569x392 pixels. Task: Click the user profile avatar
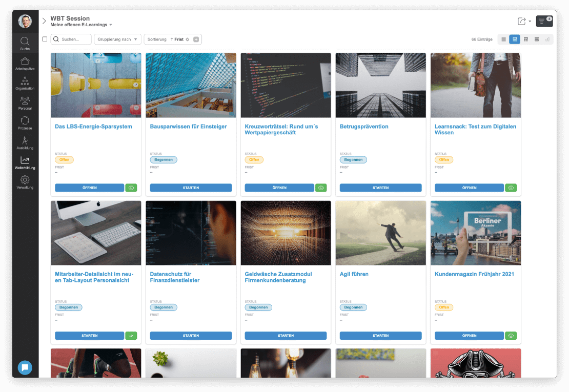25,22
